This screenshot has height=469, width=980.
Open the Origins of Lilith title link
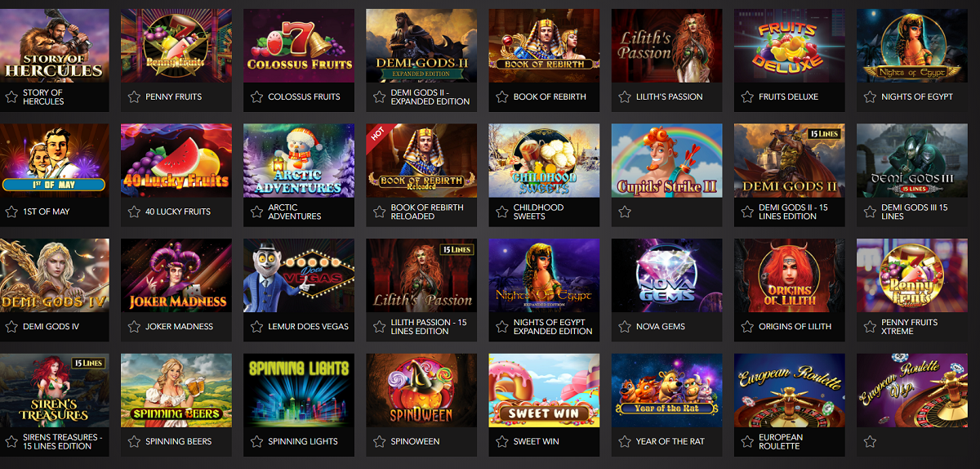point(795,327)
